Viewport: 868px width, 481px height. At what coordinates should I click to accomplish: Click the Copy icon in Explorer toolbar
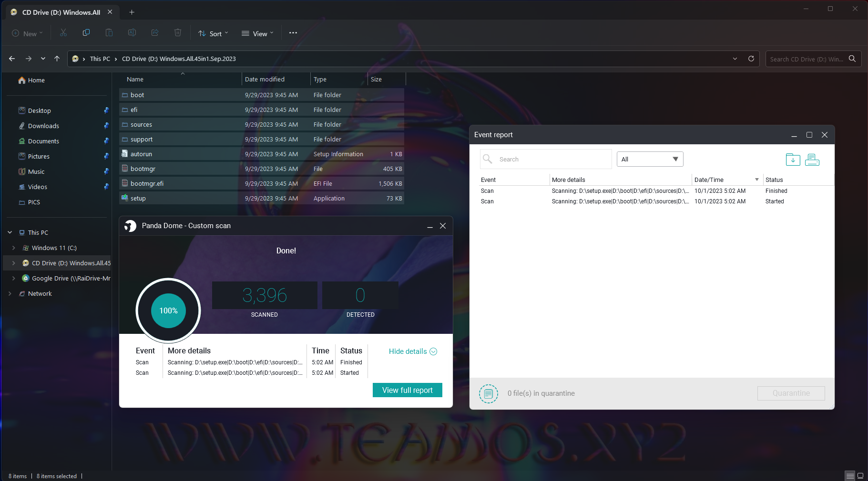86,33
